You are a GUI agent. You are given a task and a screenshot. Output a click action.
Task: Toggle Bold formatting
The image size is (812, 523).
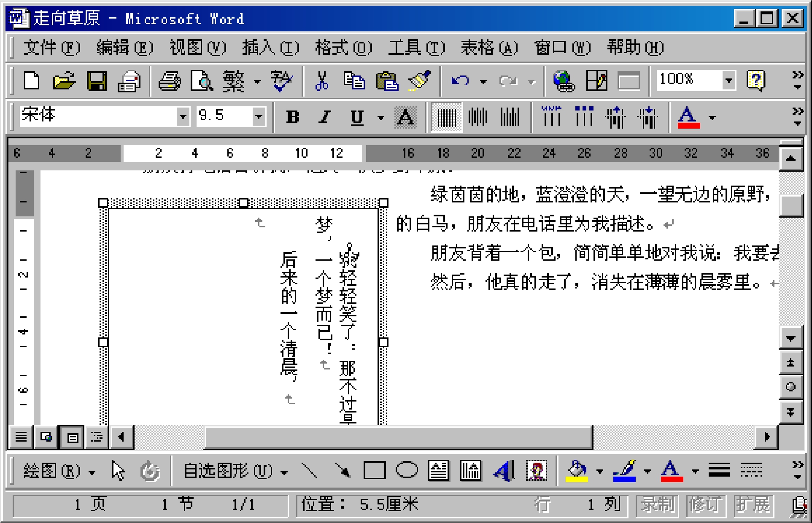(x=293, y=117)
